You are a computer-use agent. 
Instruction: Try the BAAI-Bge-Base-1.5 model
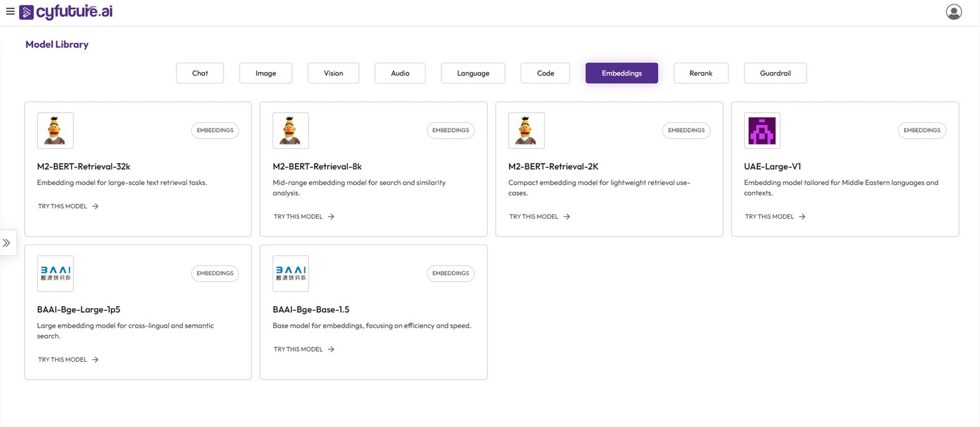(304, 349)
